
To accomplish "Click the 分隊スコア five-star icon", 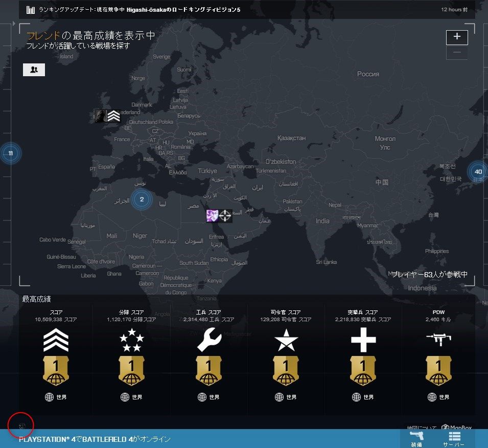I will [x=132, y=340].
